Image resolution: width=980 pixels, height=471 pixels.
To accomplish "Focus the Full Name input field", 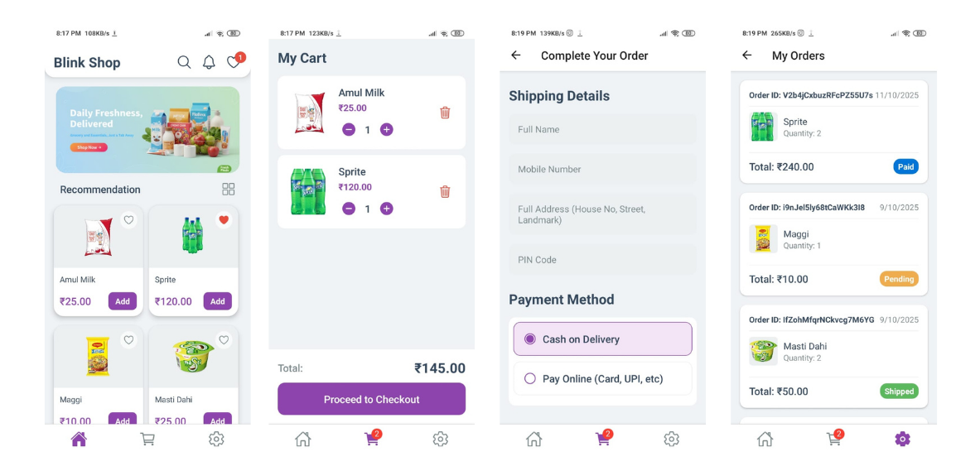I will (x=602, y=129).
